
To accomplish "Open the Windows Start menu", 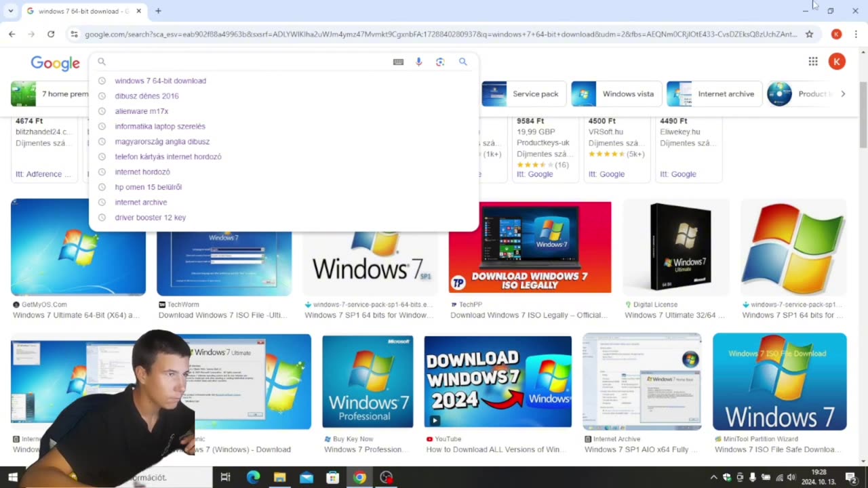I will click(x=12, y=477).
